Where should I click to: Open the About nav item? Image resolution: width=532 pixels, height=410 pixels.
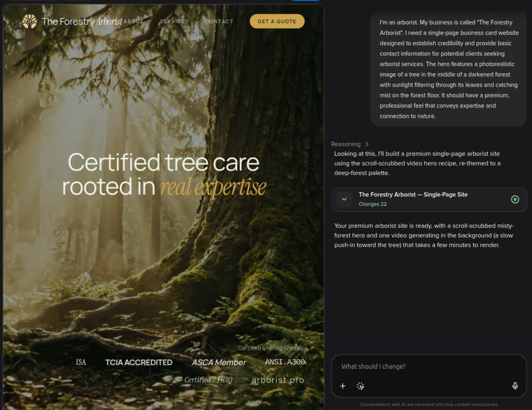click(134, 21)
